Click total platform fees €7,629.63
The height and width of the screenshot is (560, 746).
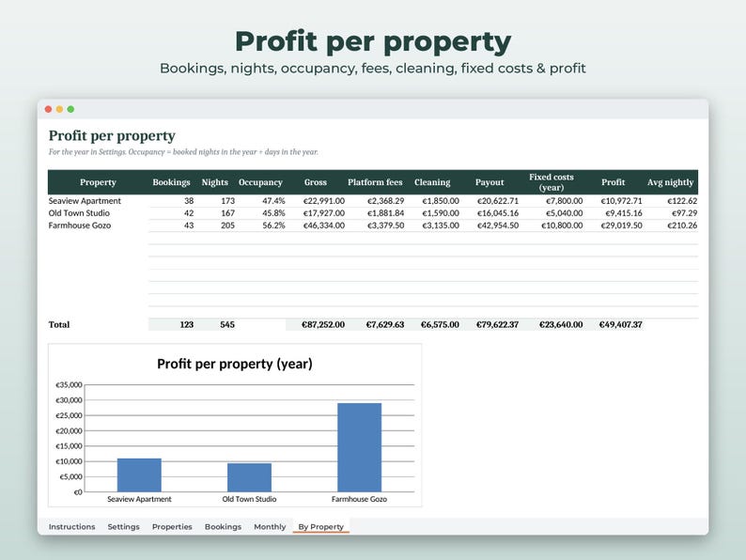385,324
